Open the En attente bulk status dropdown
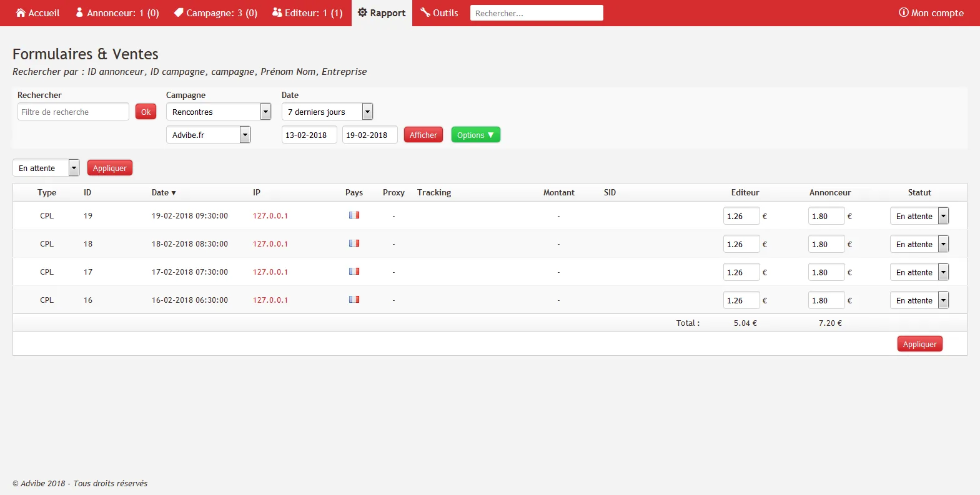980x495 pixels. (46, 168)
